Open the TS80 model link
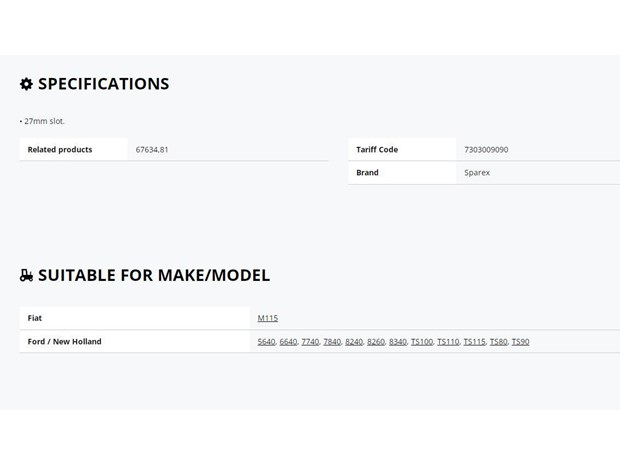Screen dimensions: 620x465 [x=499, y=342]
